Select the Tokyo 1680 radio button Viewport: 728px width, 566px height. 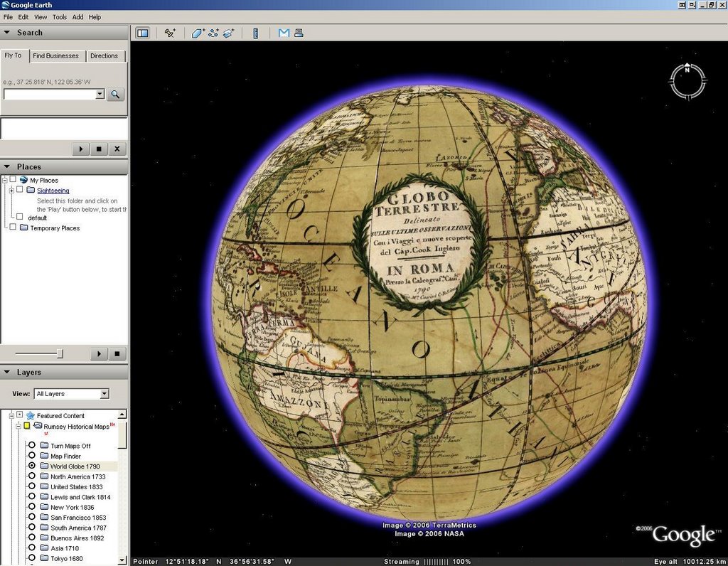[31, 557]
